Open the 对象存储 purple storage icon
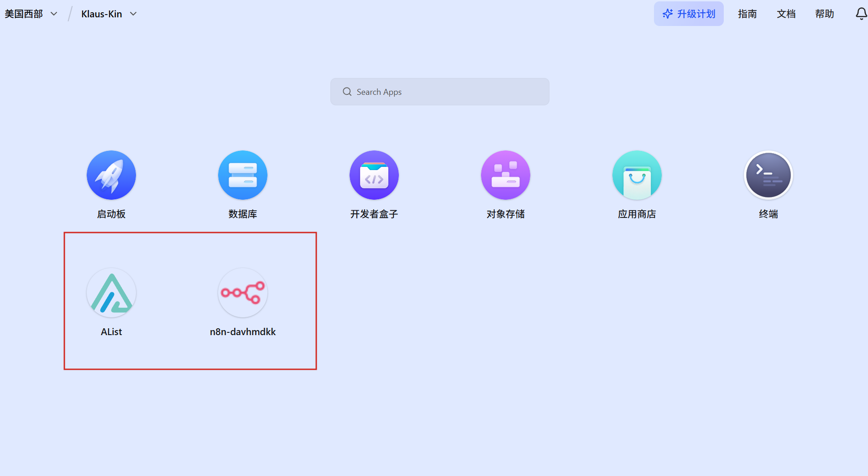This screenshot has height=476, width=868. [506, 175]
